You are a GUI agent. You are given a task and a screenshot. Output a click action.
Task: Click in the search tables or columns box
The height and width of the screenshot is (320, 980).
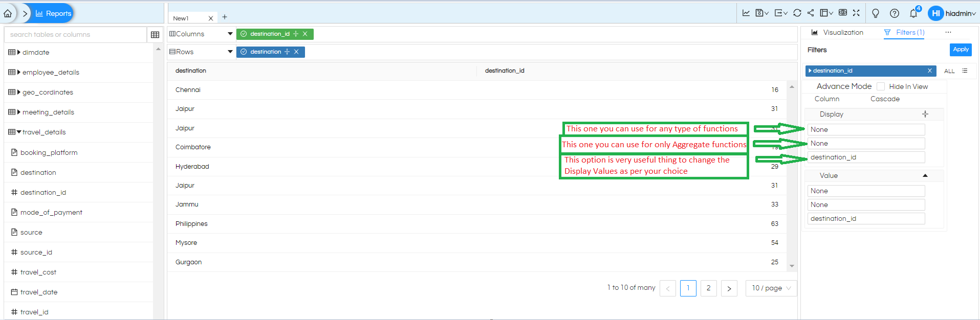tap(76, 35)
